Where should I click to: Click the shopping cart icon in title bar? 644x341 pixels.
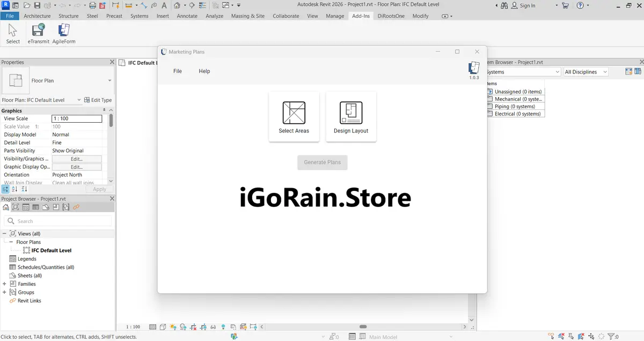point(565,5)
